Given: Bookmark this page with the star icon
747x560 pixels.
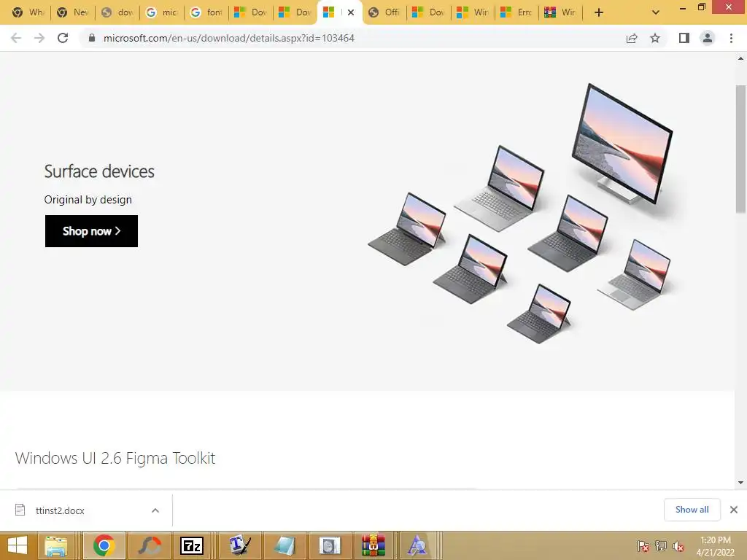Looking at the screenshot, I should pyautogui.click(x=655, y=38).
